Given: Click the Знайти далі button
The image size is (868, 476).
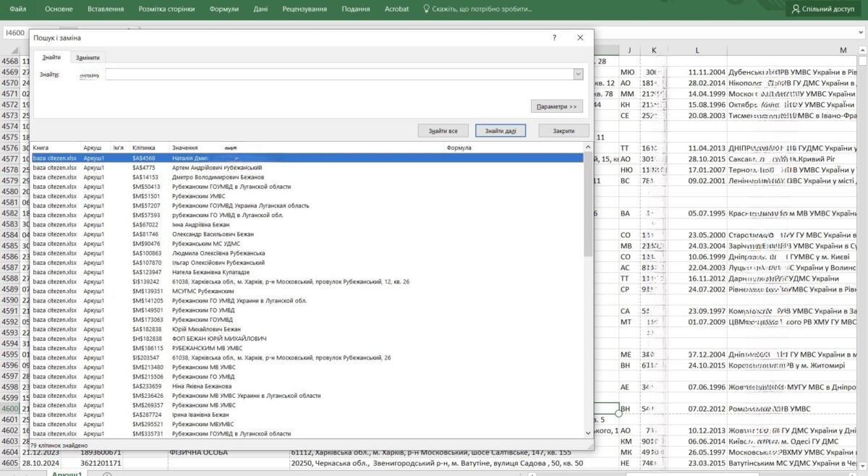Looking at the screenshot, I should tap(501, 131).
